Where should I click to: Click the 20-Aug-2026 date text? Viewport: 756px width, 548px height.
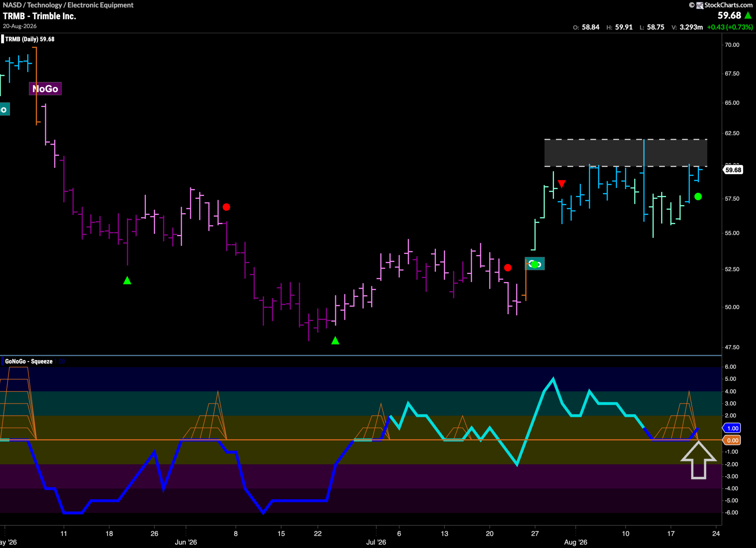click(20, 26)
